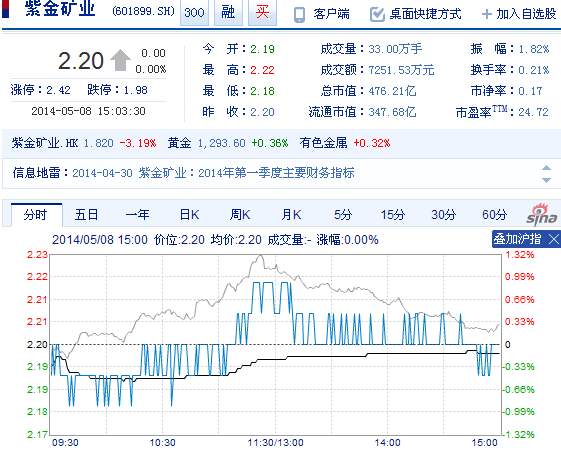
Task: Switch to the 30分 chart tab
Action: [444, 215]
